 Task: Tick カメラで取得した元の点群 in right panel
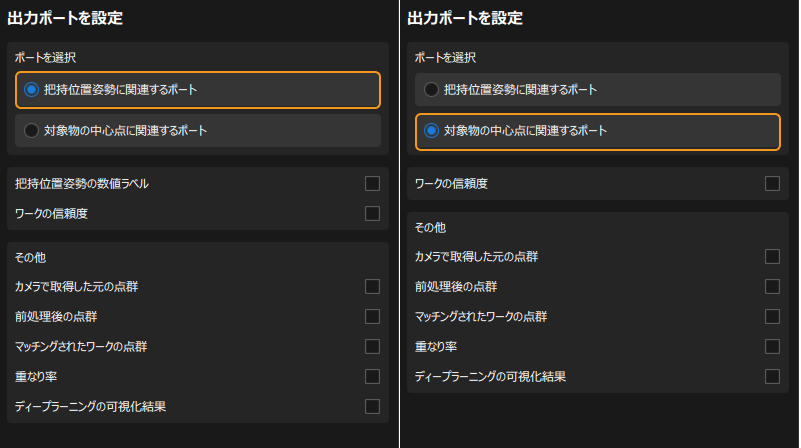tap(772, 257)
